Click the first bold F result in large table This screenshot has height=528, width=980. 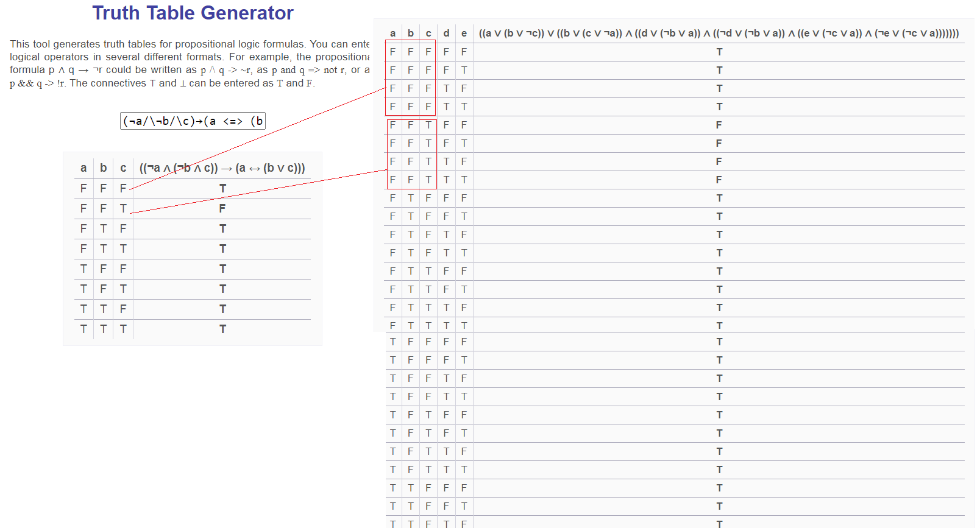pos(719,125)
